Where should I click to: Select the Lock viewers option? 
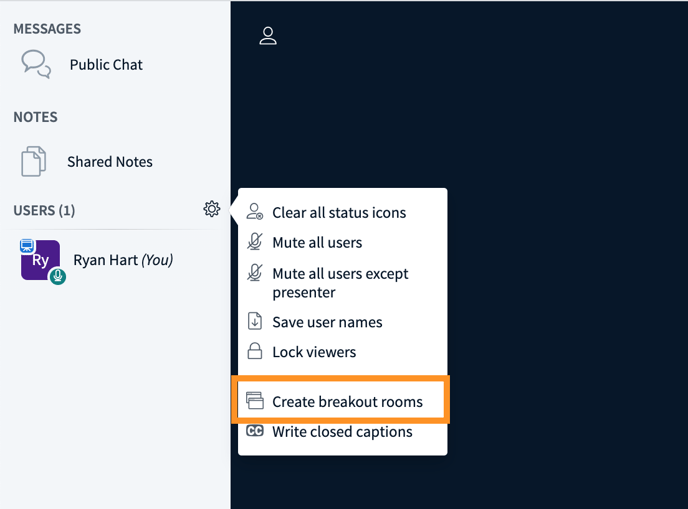(x=314, y=352)
